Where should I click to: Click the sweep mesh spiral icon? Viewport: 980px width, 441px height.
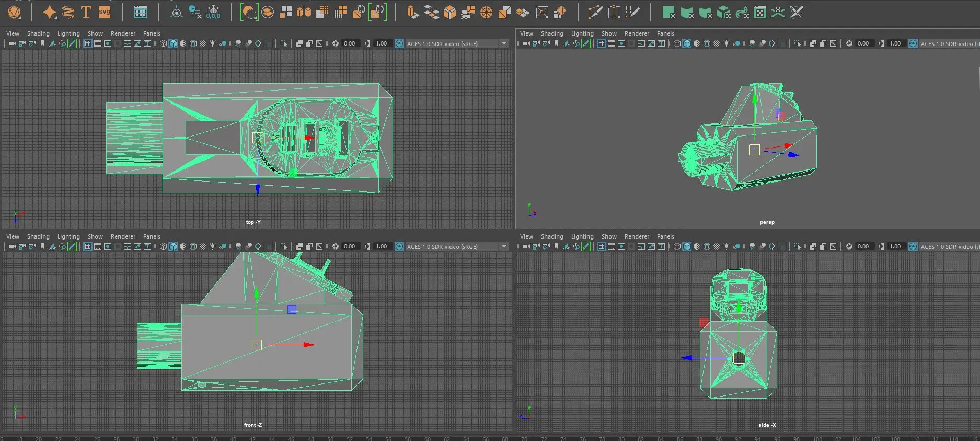[x=68, y=12]
